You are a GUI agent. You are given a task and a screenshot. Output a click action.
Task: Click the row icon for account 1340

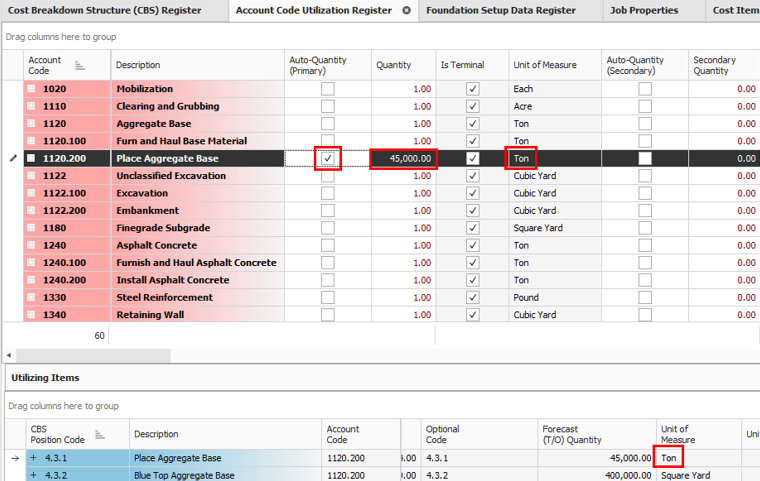[x=31, y=315]
